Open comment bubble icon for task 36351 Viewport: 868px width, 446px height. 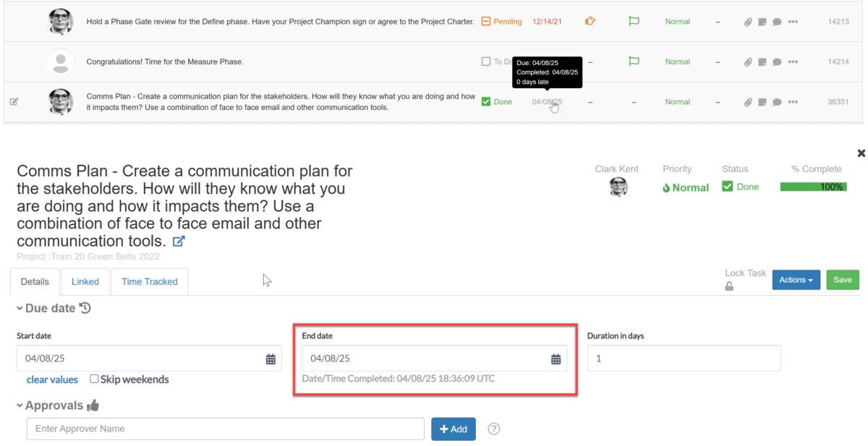click(777, 102)
